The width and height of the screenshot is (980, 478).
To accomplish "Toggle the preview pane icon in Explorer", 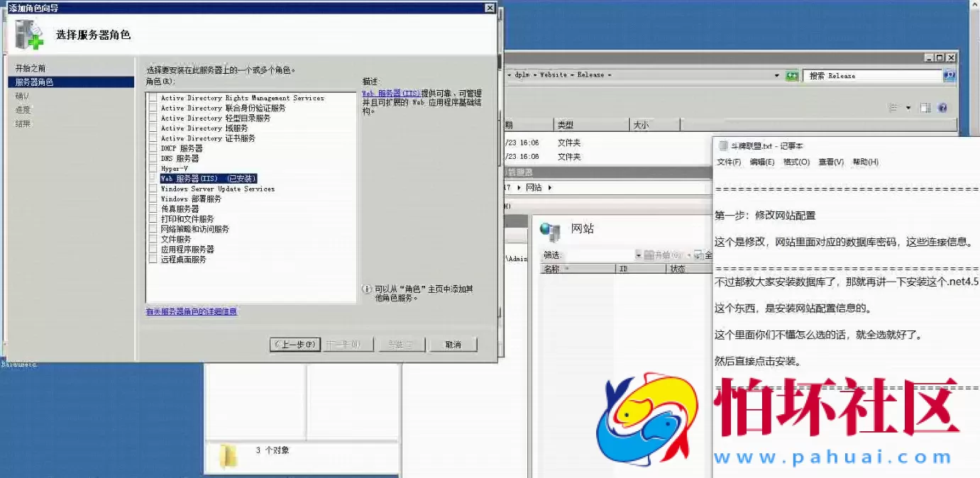I will click(x=925, y=108).
